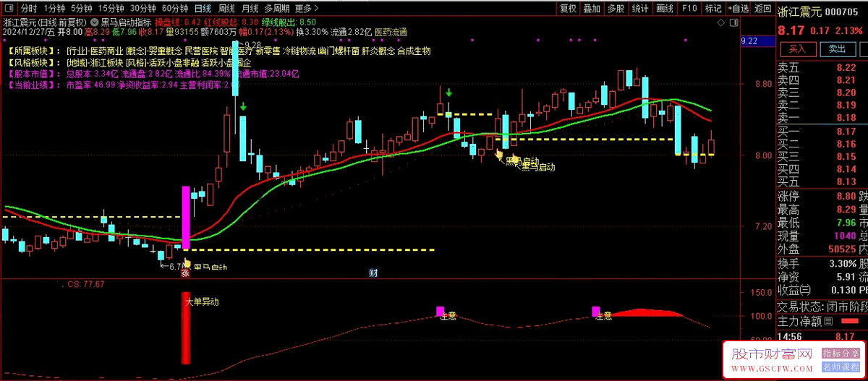Open the 统计 statistics button
Viewport: 868px width, 381px height.
(x=639, y=9)
